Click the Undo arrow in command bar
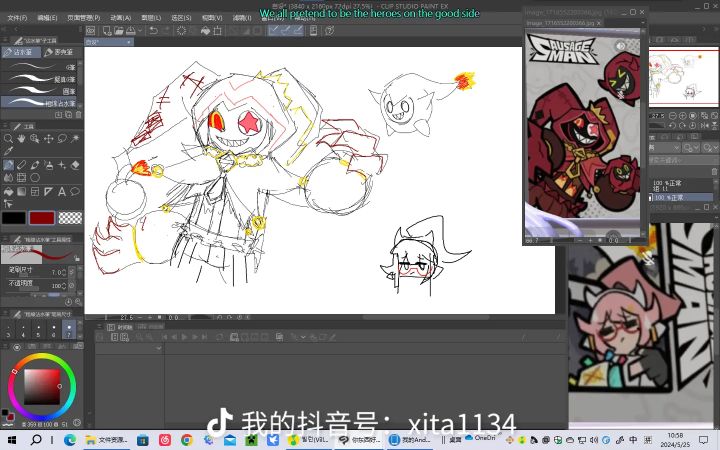The image size is (720, 450). [x=154, y=31]
